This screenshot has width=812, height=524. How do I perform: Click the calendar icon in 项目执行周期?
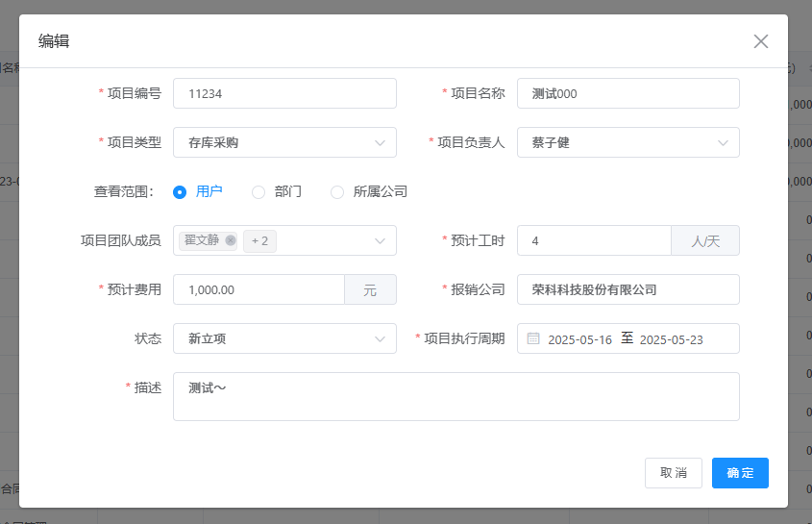tap(533, 338)
